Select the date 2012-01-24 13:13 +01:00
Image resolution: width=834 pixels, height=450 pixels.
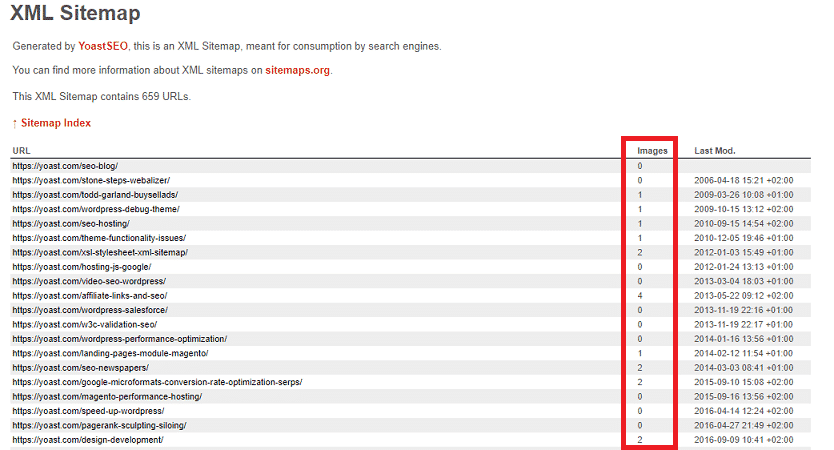(x=744, y=266)
